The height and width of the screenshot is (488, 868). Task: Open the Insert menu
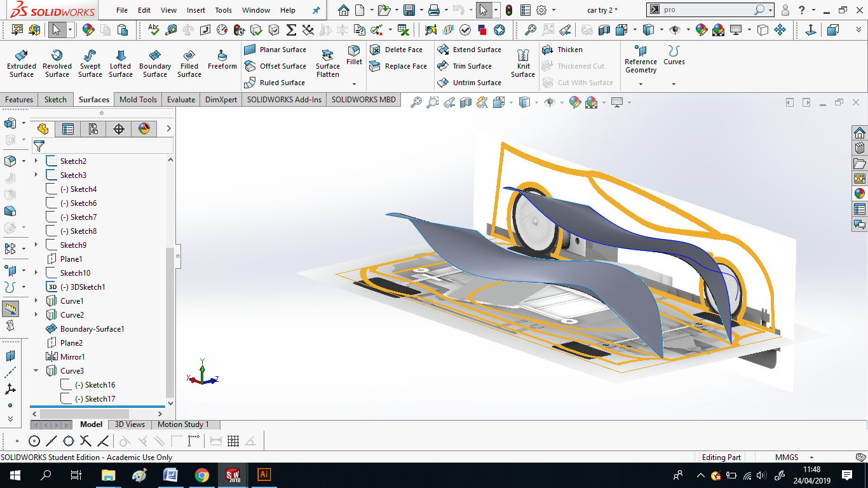[x=196, y=10]
